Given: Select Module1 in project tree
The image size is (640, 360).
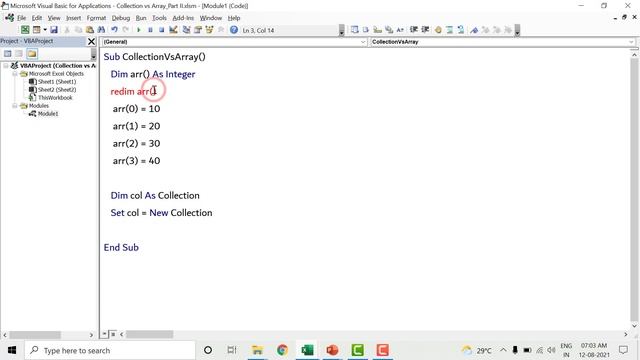Looking at the screenshot, I should (x=48, y=114).
